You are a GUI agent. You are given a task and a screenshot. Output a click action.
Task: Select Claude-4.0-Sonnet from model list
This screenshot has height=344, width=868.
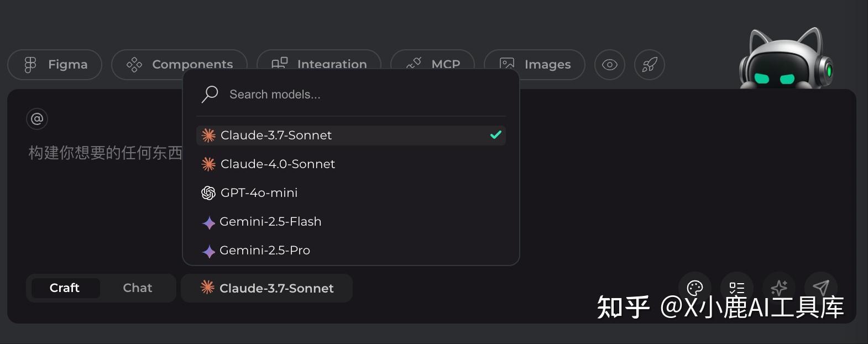(278, 164)
